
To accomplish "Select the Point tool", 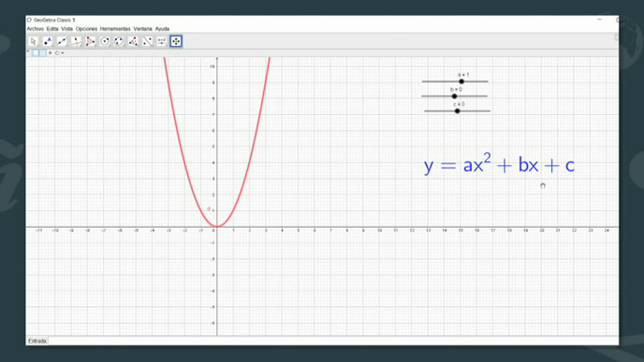I will (47, 42).
